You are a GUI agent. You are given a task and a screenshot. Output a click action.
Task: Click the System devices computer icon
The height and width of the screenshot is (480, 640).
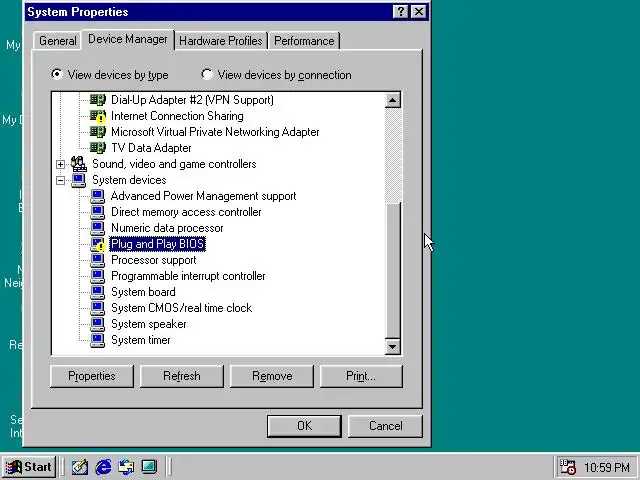point(79,180)
